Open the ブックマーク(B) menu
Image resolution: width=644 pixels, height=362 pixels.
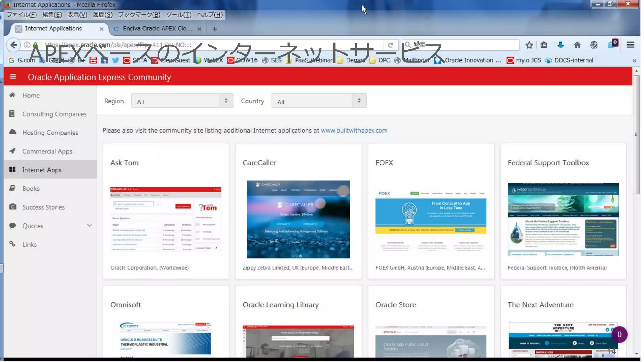pyautogui.click(x=139, y=14)
